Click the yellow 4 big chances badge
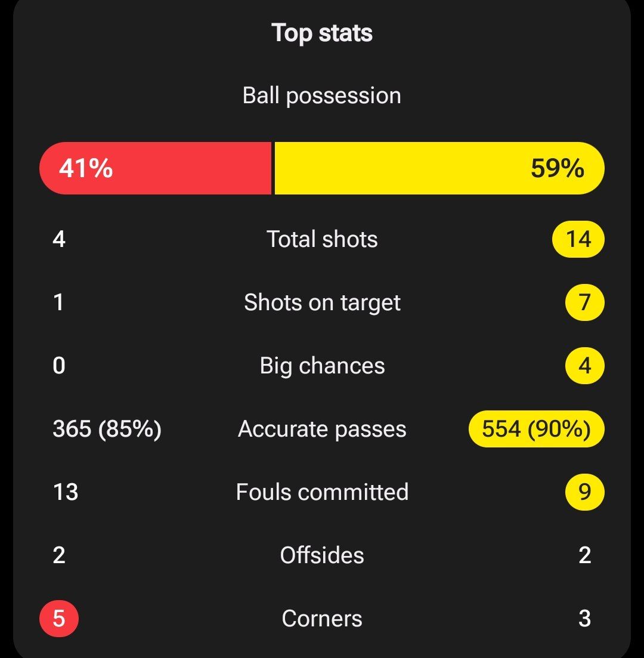The width and height of the screenshot is (644, 658). click(584, 366)
